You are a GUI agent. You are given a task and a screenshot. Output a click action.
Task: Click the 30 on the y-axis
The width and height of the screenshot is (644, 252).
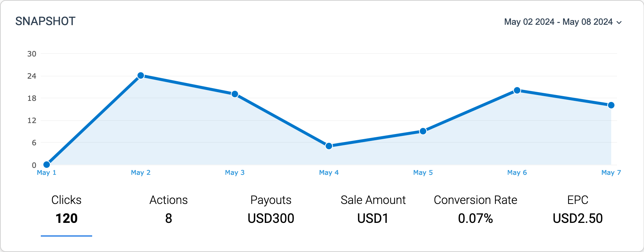(x=31, y=54)
